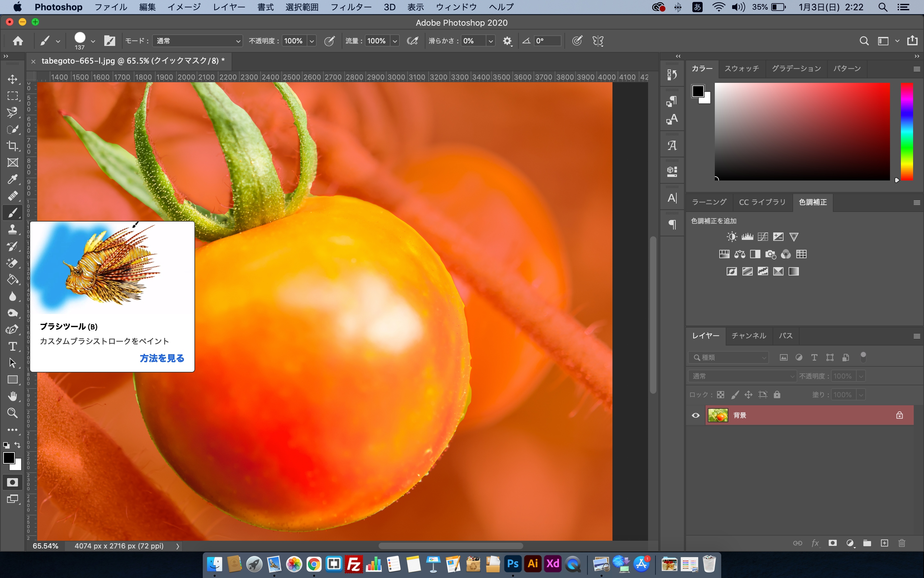Image resolution: width=924 pixels, height=578 pixels.
Task: Select the Rectangular Marquee tool
Action: point(13,96)
